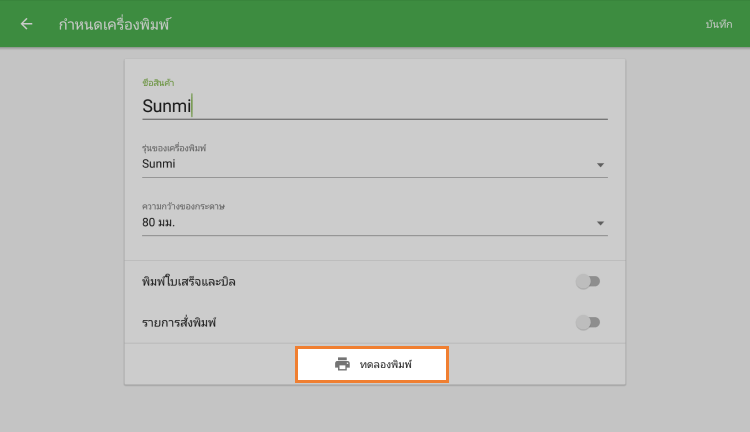Viewport: 750px width, 432px height.
Task: Click the back arrow icon
Action: point(26,24)
